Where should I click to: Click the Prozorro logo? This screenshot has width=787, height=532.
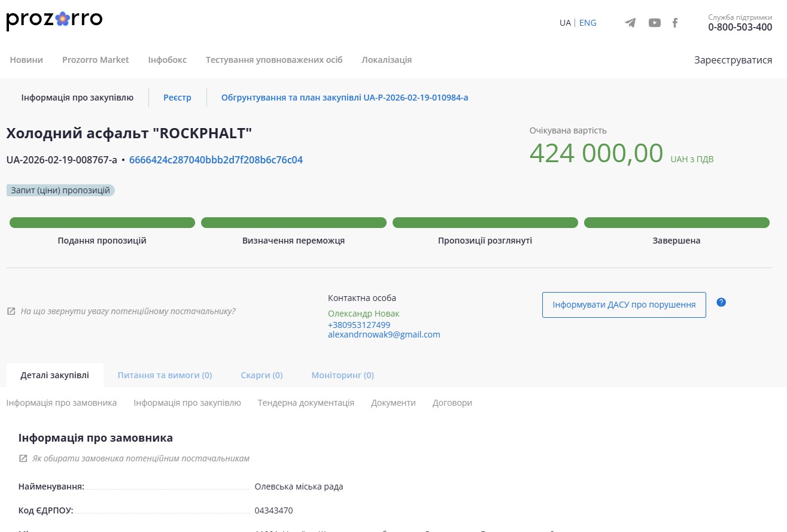pyautogui.click(x=54, y=20)
